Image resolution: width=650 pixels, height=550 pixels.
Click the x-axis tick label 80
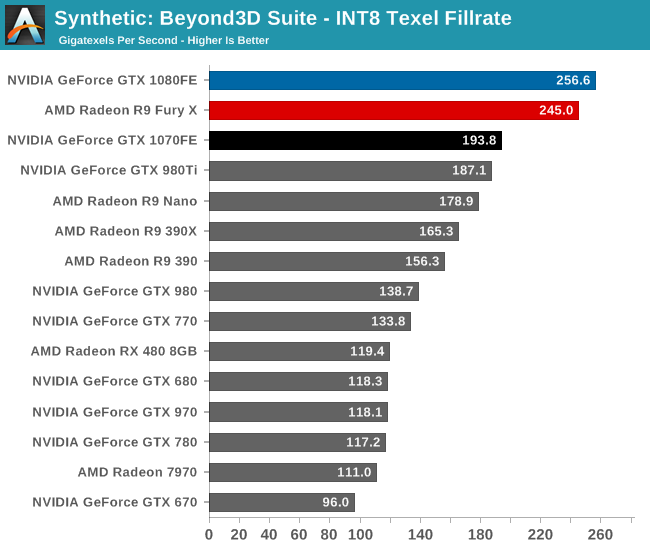pyautogui.click(x=329, y=535)
